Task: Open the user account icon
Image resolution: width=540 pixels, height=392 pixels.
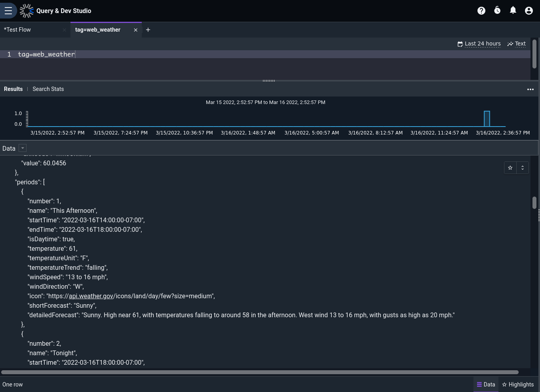Action: (x=529, y=11)
